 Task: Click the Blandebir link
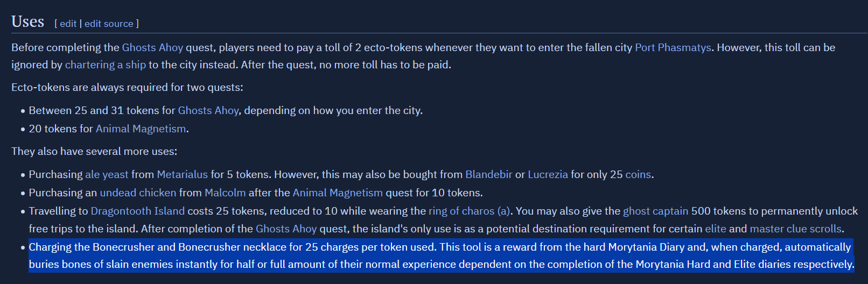point(488,174)
